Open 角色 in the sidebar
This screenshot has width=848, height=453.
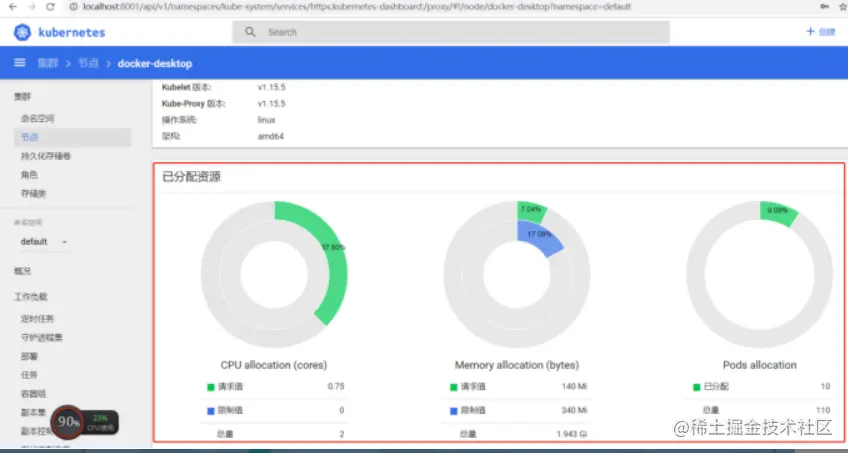point(29,175)
